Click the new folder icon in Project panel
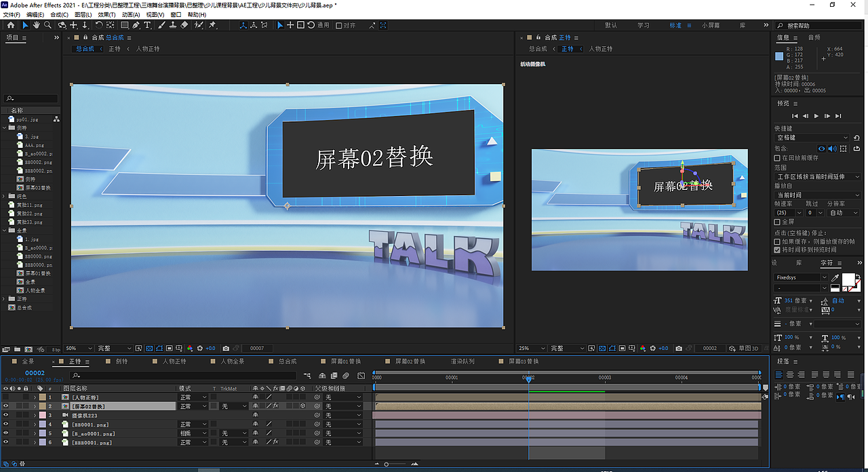868x472 pixels. pos(17,349)
